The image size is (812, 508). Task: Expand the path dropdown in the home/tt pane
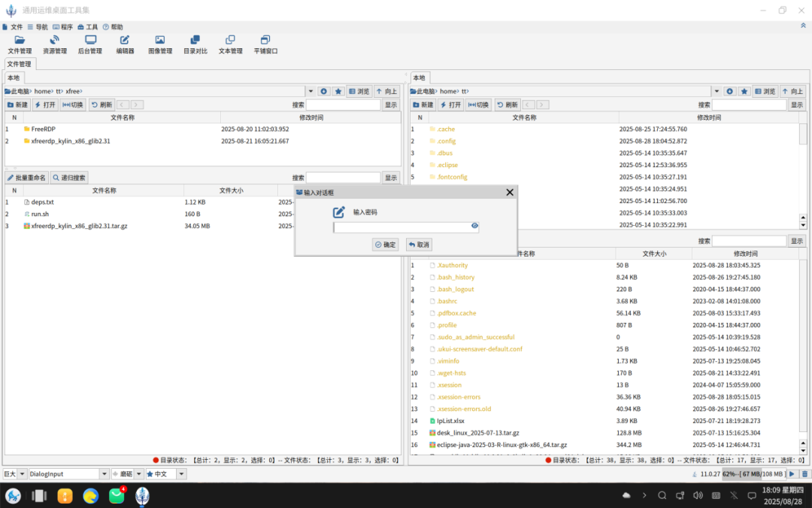click(717, 91)
